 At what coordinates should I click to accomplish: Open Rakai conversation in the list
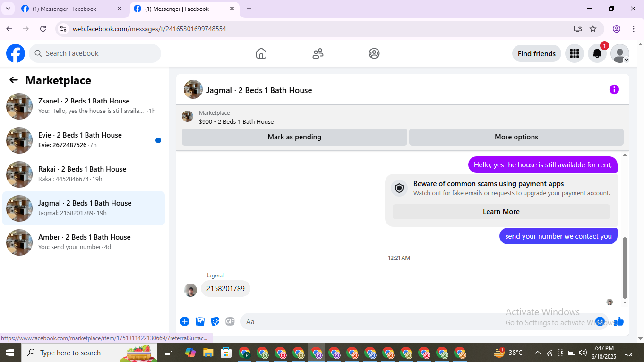tap(84, 174)
